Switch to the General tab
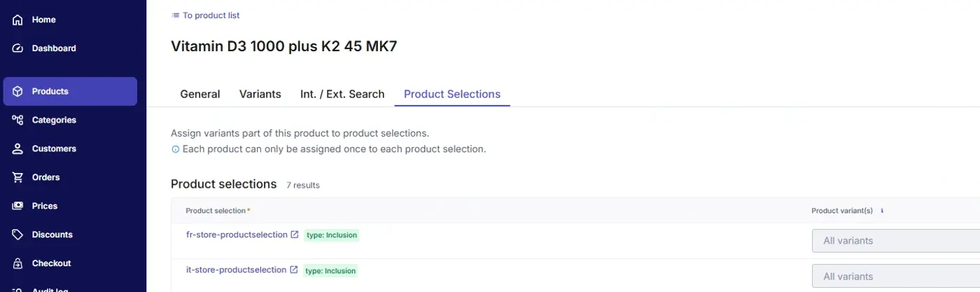 200,94
